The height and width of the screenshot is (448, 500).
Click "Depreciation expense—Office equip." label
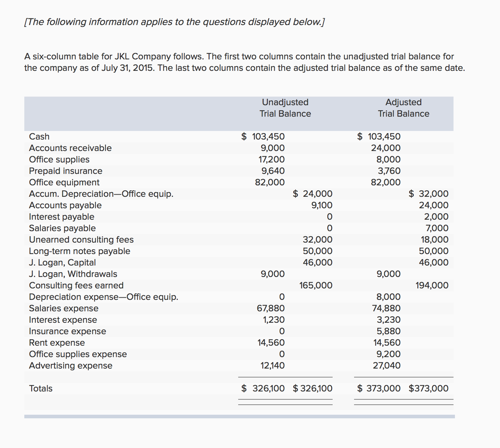click(x=103, y=297)
